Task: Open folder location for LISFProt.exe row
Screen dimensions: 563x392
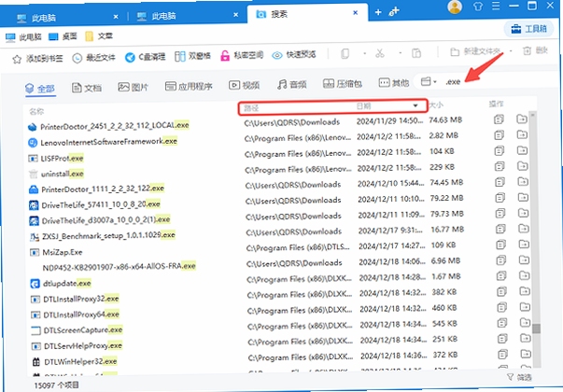Action: tap(523, 150)
